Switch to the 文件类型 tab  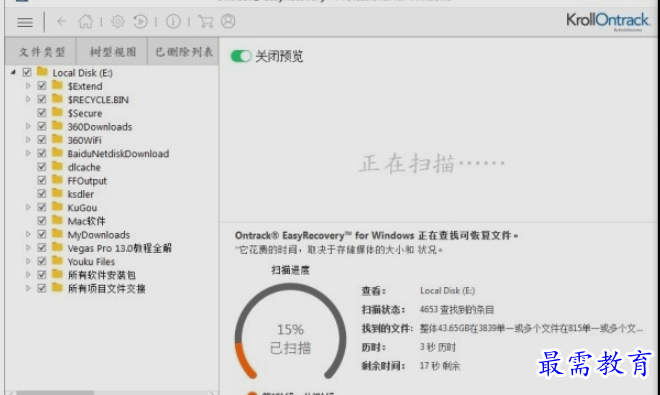[41, 51]
